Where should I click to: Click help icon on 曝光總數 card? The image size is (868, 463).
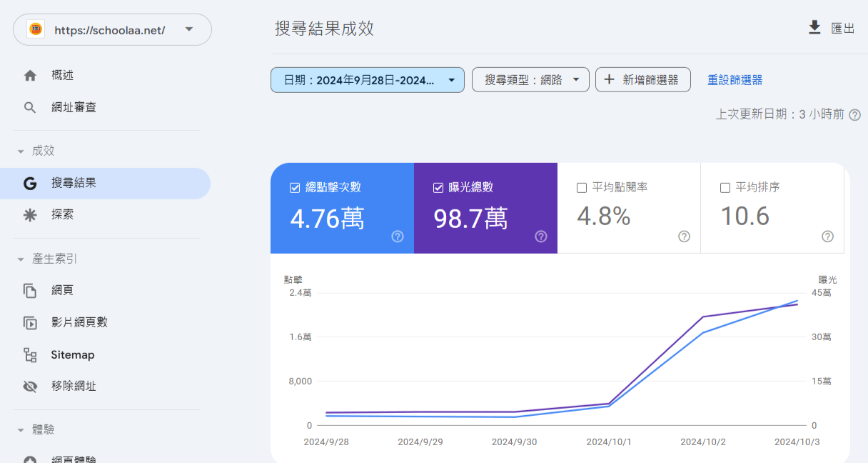(541, 237)
